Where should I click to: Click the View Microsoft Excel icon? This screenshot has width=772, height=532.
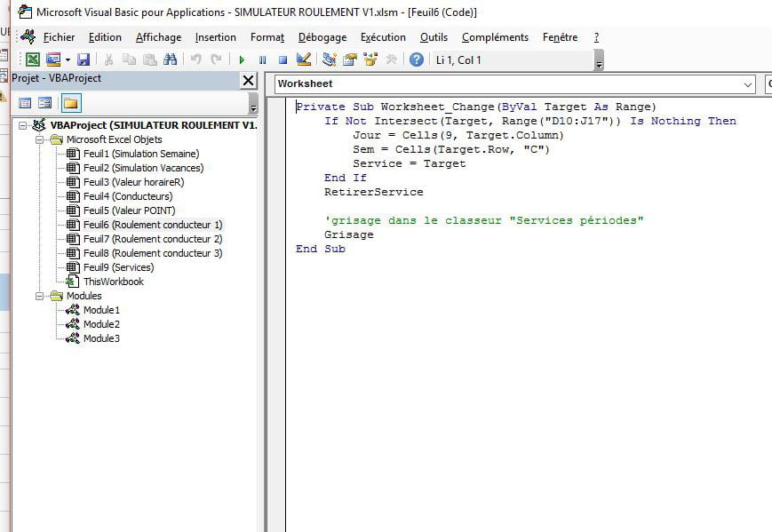33,60
